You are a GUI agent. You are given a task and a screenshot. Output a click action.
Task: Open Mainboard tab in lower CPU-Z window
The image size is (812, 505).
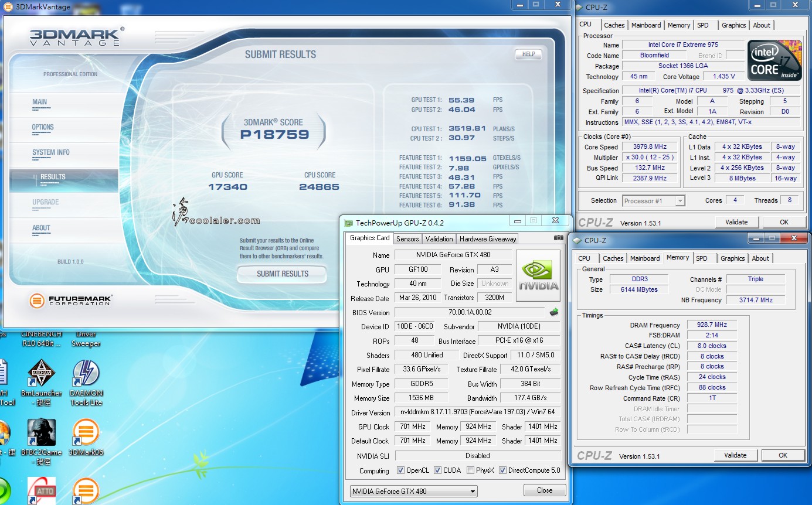tap(645, 258)
